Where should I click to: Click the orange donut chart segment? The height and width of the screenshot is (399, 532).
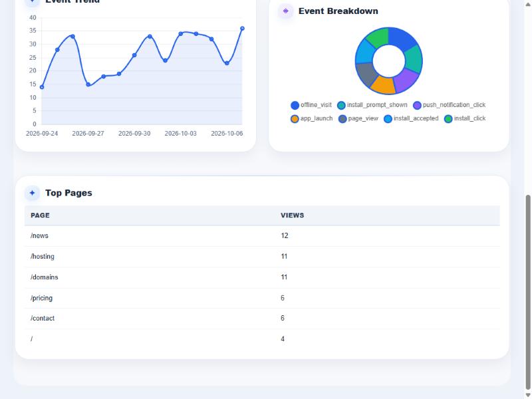(x=384, y=85)
